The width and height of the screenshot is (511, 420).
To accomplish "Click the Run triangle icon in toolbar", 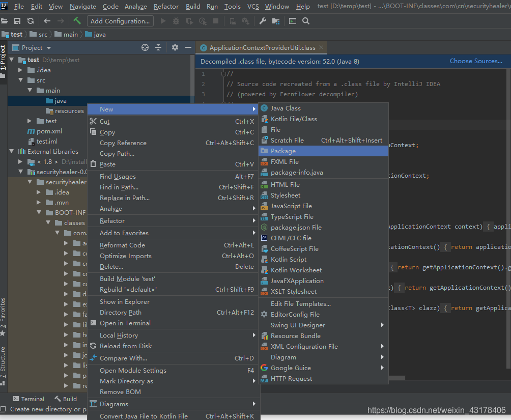I will (163, 21).
